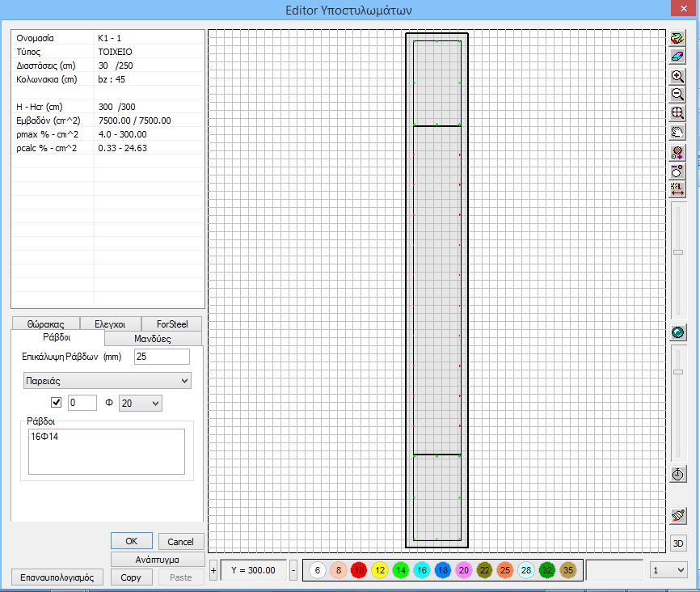Viewport: 700px width, 592px height.
Task: Click the input field containing 0
Action: (82, 403)
